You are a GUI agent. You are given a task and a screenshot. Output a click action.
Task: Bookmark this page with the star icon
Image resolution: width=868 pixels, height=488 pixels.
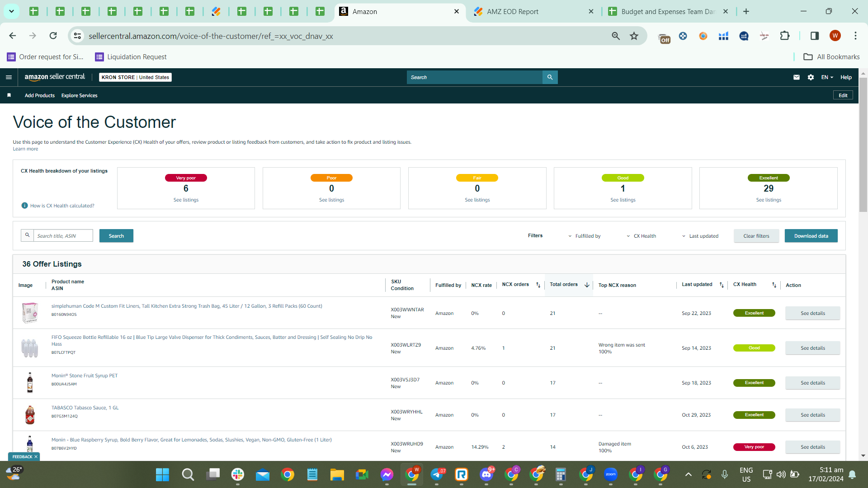[634, 36]
